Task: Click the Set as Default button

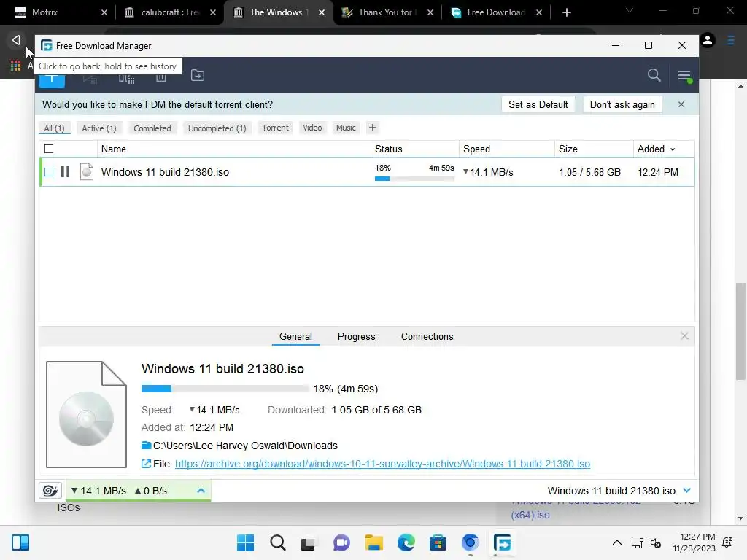Action: [x=538, y=104]
